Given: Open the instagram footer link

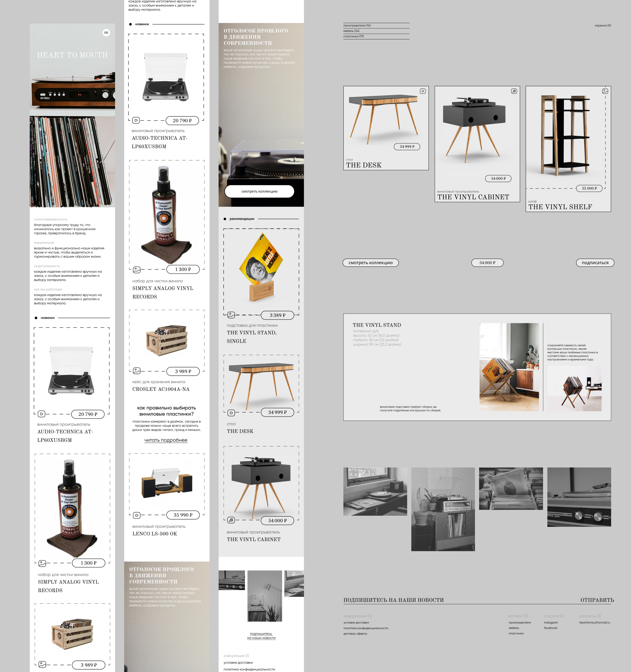Looking at the screenshot, I should click(x=551, y=622).
